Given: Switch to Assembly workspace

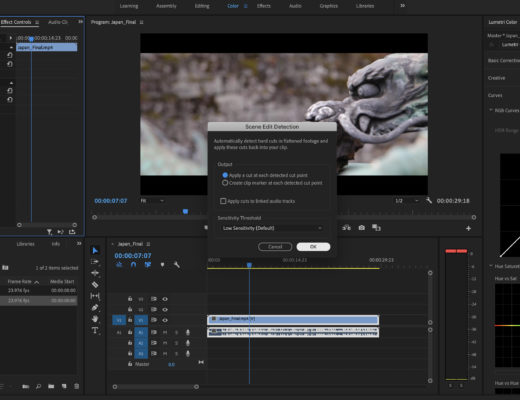Looking at the screenshot, I should (166, 6).
